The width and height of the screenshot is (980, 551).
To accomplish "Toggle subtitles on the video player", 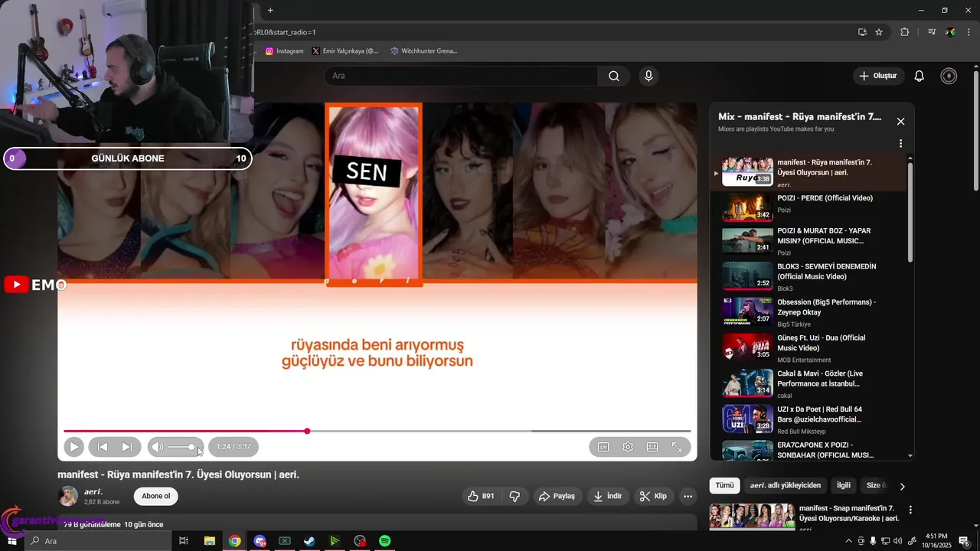I will coord(603,447).
